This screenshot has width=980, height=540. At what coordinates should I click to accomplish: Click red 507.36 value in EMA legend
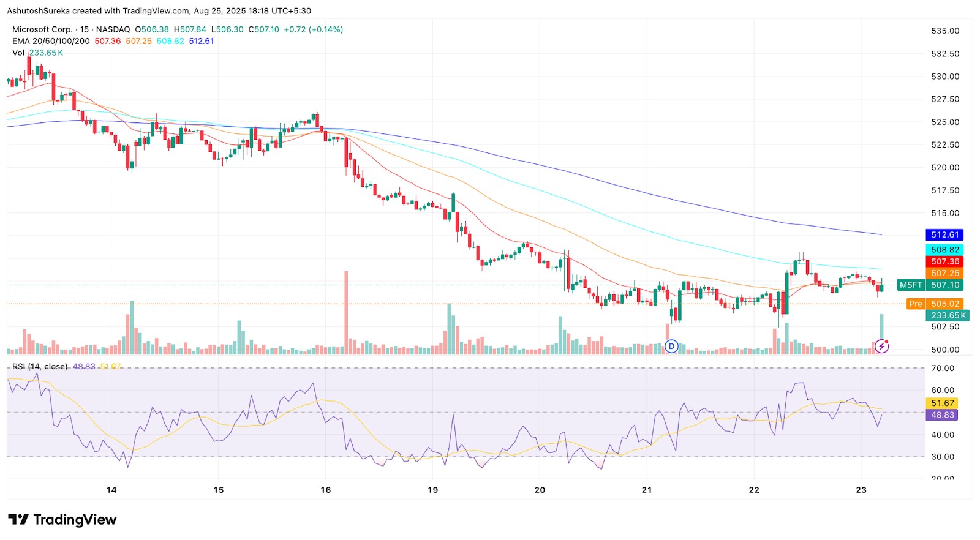[x=108, y=41]
